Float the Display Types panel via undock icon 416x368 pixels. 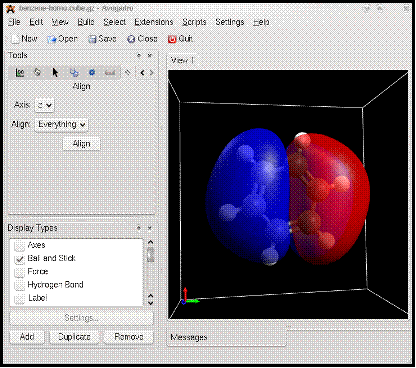pyautogui.click(x=139, y=228)
